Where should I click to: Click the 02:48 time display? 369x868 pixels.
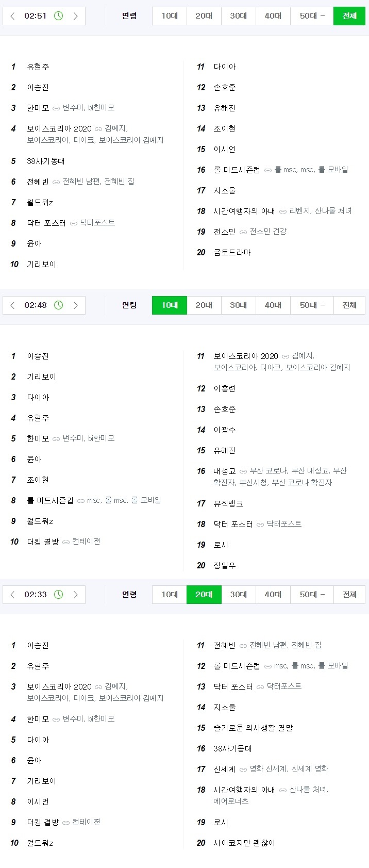(x=35, y=305)
